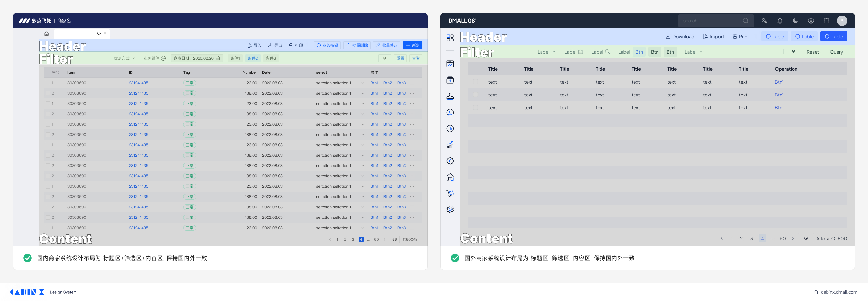The width and height of the screenshot is (868, 301).
Task: Select the first 'text' row checkbox
Action: [475, 82]
